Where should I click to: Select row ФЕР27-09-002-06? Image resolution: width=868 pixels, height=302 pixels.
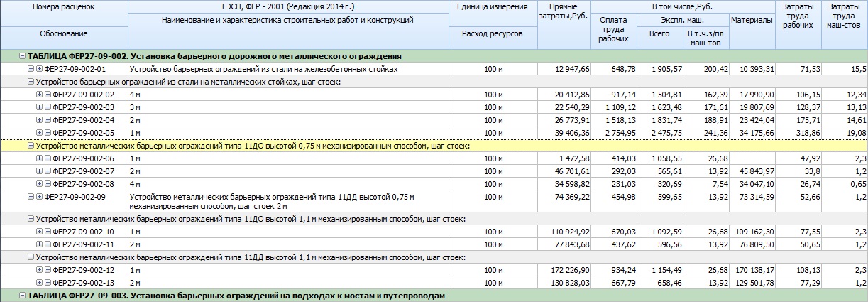434,158
